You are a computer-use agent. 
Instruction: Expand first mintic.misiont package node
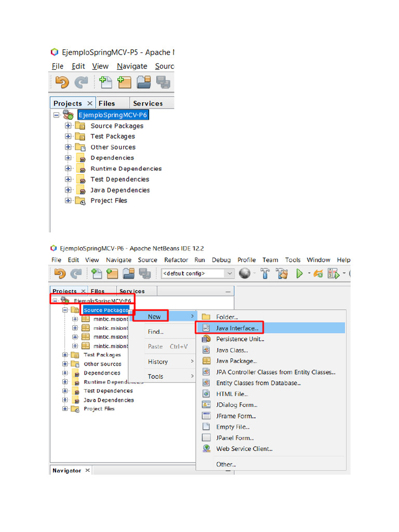click(x=75, y=319)
